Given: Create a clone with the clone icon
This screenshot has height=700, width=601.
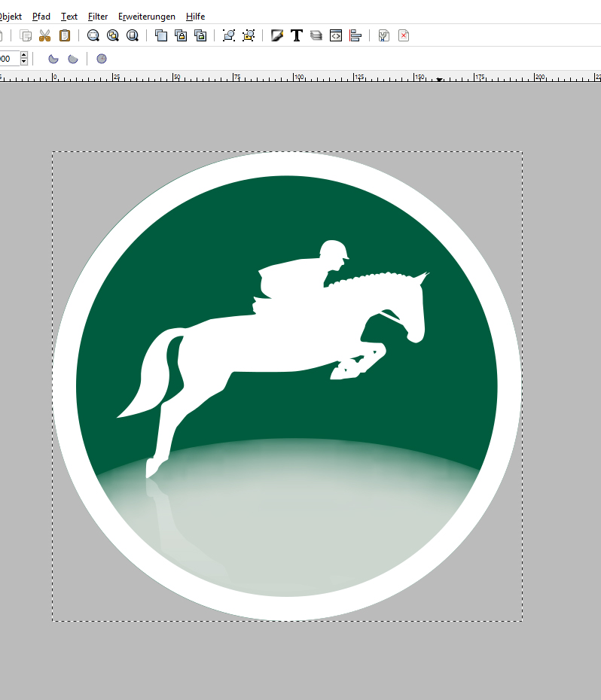Looking at the screenshot, I should click(x=181, y=35).
